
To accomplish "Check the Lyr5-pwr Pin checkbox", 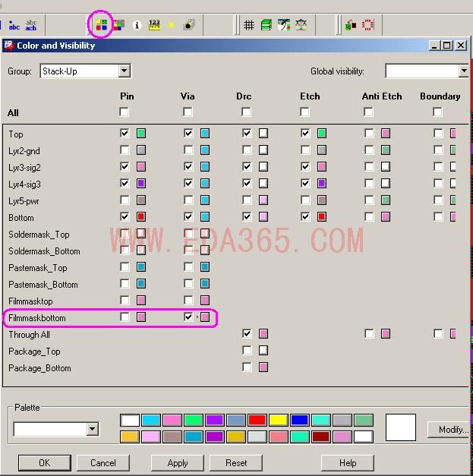I will 125,200.
